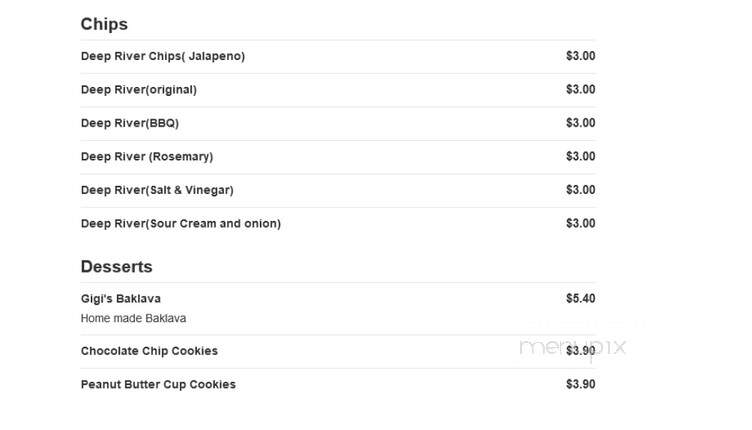Click the menupix watermark logo
Screen dimensions: 752x430
573,347
